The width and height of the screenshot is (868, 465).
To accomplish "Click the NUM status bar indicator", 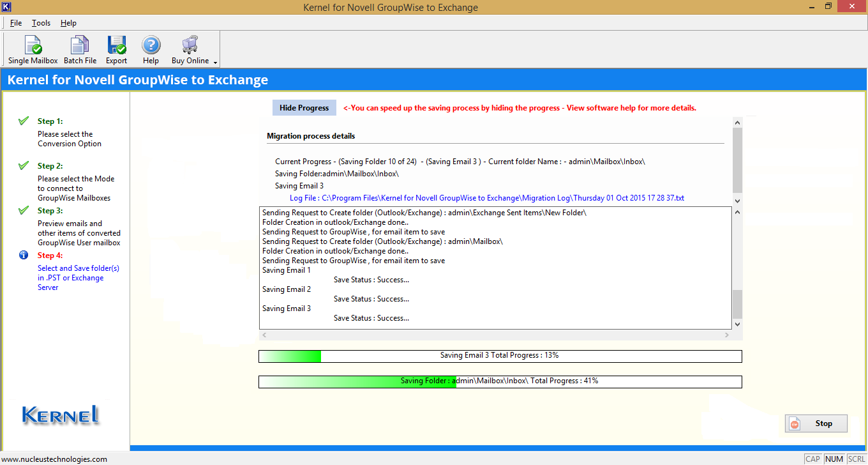I will click(x=834, y=459).
